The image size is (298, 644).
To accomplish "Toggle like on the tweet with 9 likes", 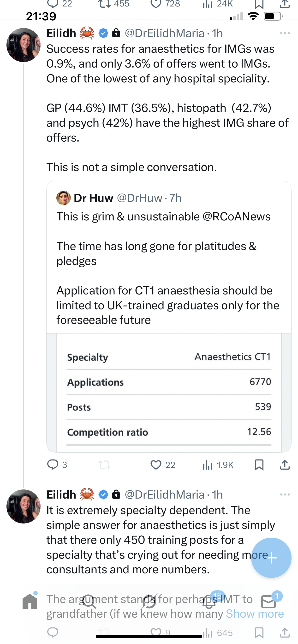I will point(156,632).
